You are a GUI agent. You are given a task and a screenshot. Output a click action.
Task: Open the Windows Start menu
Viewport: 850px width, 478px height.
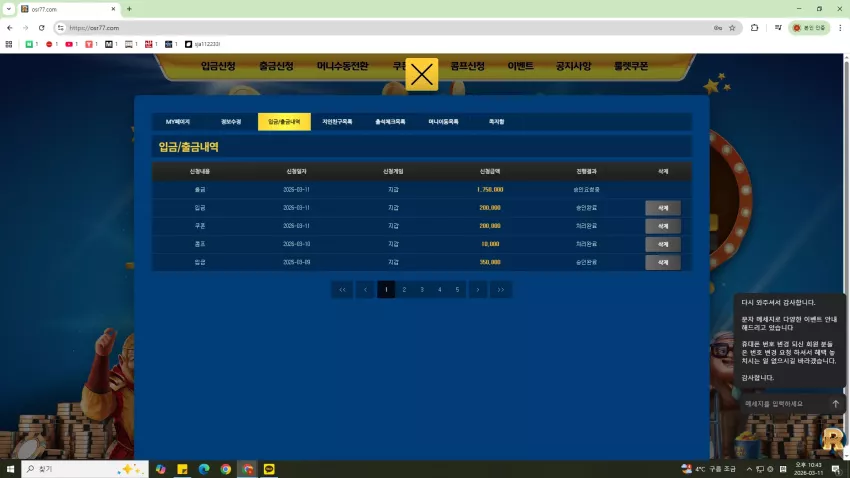point(10,469)
